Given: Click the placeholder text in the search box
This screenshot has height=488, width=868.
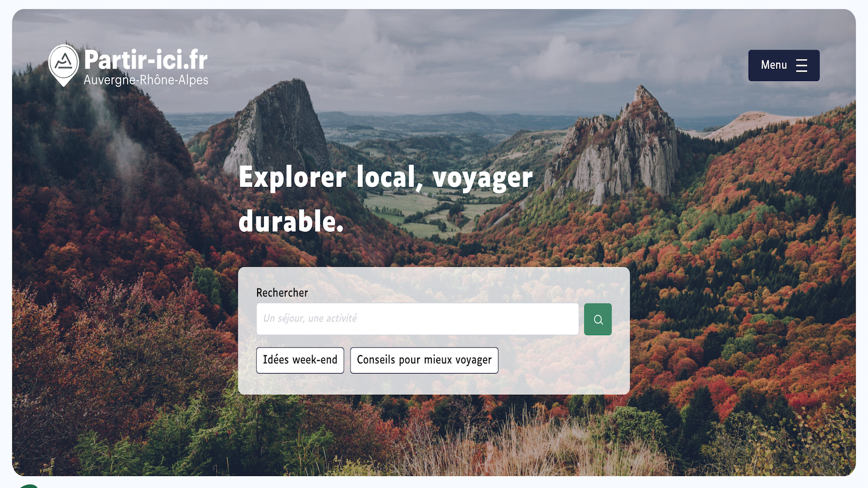Looking at the screenshot, I should 310,319.
